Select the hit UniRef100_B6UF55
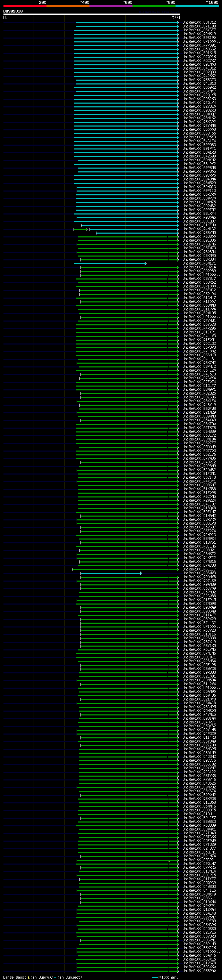222x980 pixels. [199, 133]
